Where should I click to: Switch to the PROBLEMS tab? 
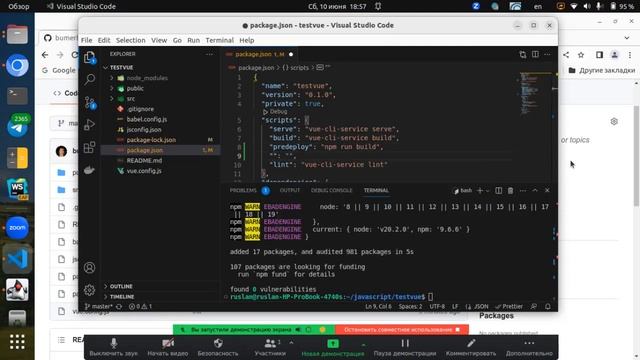243,191
